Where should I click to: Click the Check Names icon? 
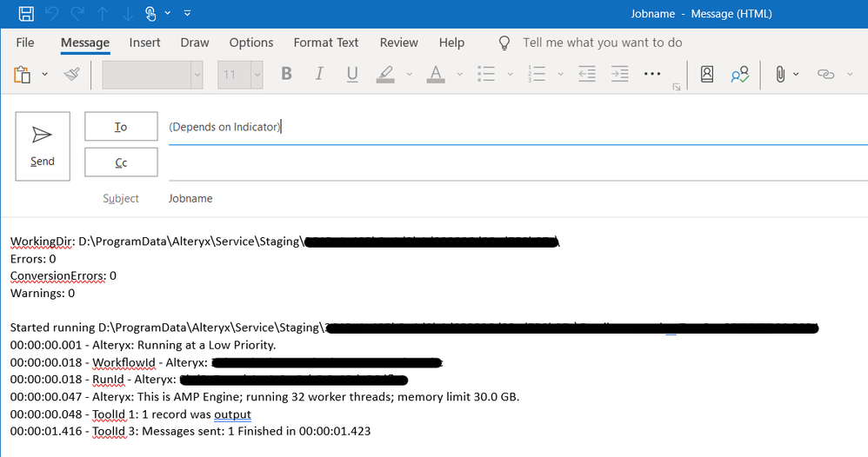(x=739, y=74)
